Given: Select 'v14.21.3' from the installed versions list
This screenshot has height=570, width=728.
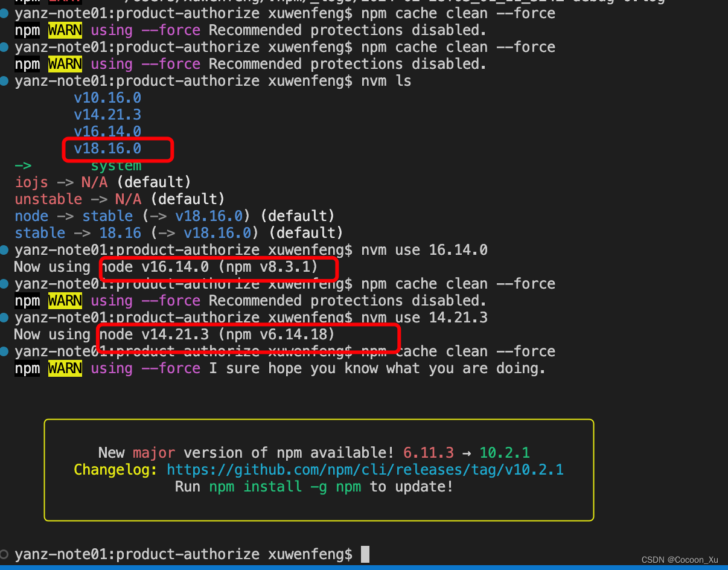Looking at the screenshot, I should click(x=107, y=114).
